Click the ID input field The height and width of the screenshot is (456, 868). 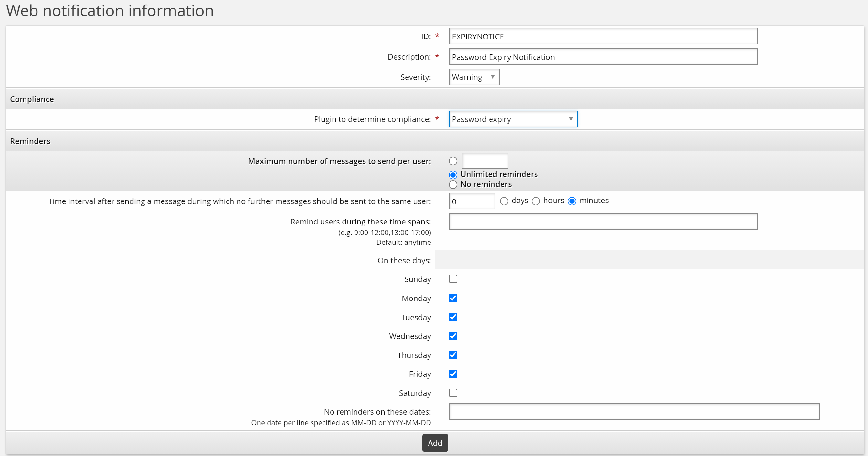pos(603,37)
